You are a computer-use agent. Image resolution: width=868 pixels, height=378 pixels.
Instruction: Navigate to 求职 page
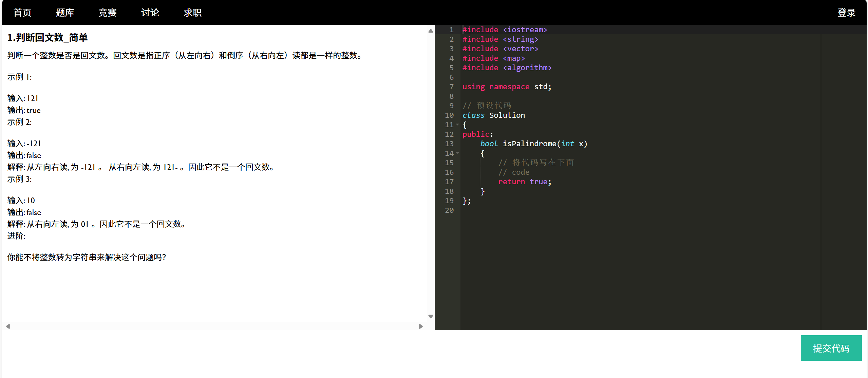pyautogui.click(x=192, y=13)
